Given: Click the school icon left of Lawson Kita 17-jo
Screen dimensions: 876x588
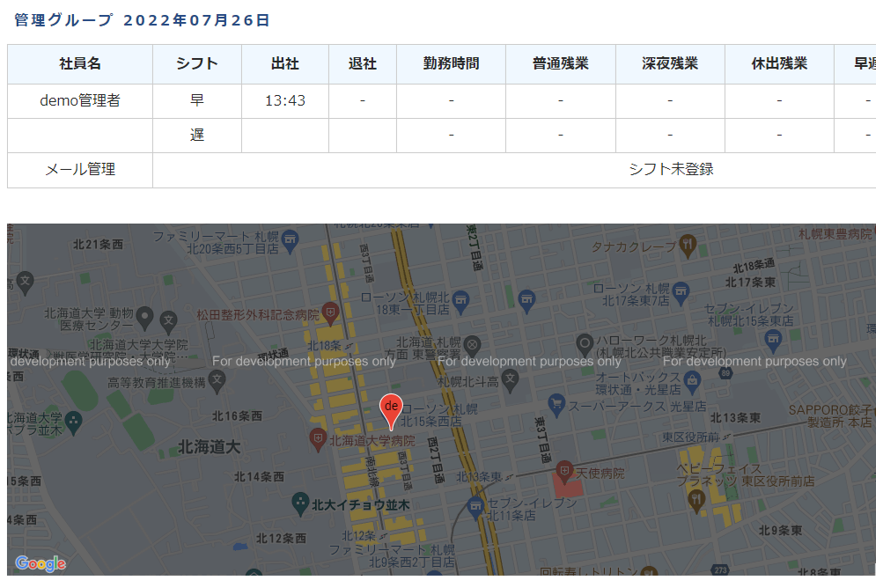Looking at the screenshot, I should [526, 300].
